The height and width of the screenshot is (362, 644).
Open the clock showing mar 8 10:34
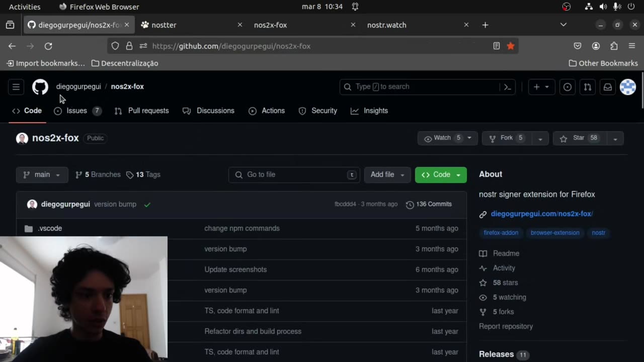point(322,7)
